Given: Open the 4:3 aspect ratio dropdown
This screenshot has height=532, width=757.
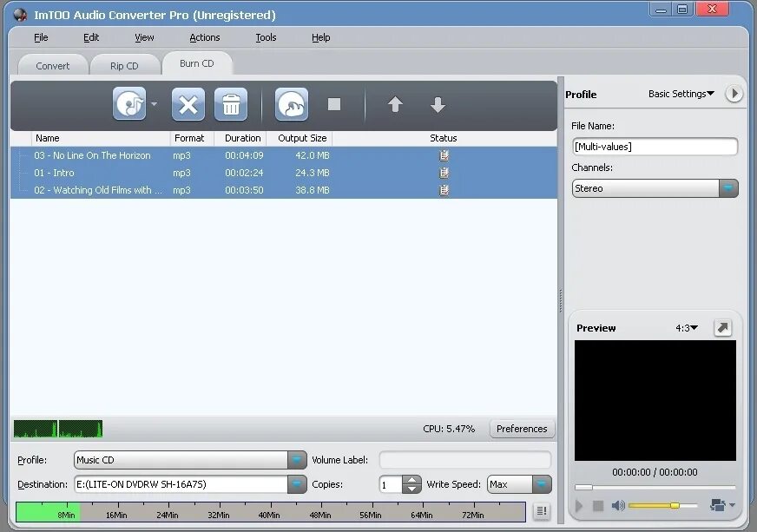Looking at the screenshot, I should (687, 328).
